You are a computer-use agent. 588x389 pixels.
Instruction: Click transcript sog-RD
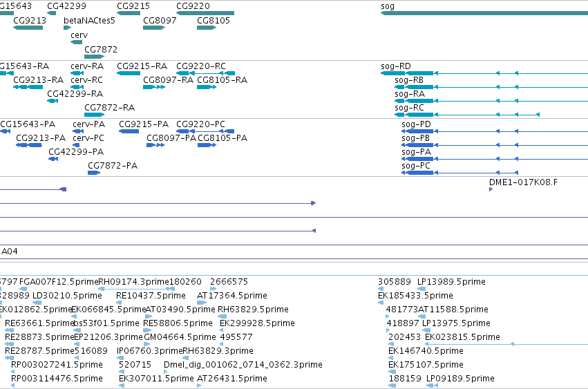[484, 73]
